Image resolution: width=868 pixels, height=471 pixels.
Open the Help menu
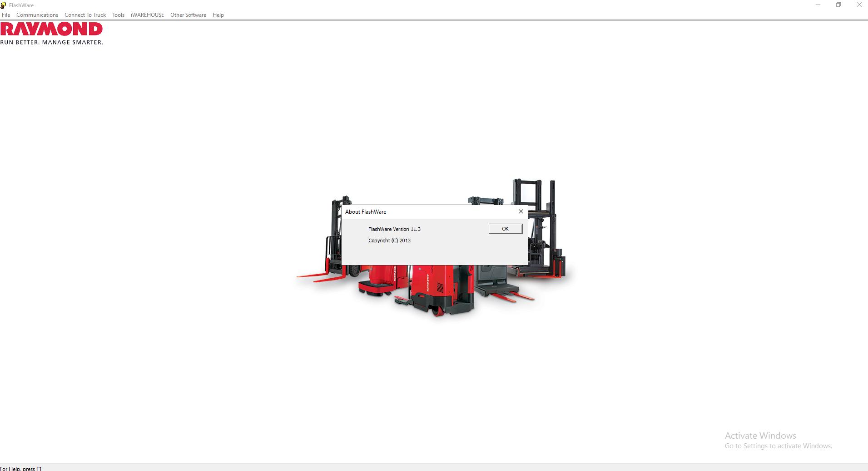(218, 15)
